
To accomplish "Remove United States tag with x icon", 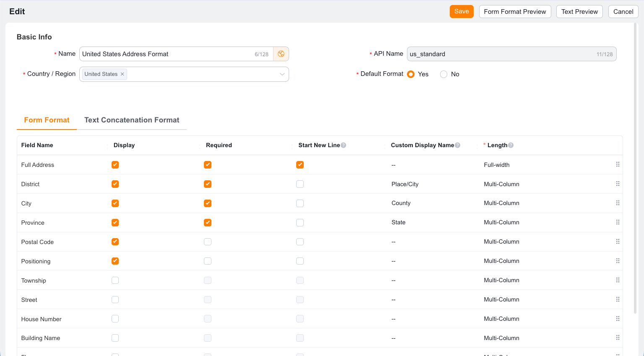I will 123,74.
